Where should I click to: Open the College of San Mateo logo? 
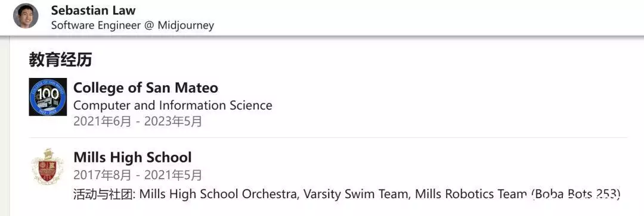click(48, 97)
